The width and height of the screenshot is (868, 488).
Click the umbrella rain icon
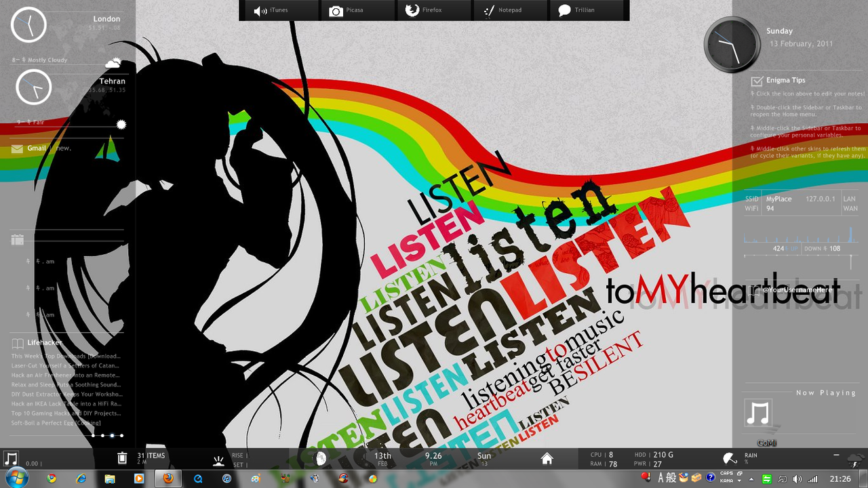point(730,459)
